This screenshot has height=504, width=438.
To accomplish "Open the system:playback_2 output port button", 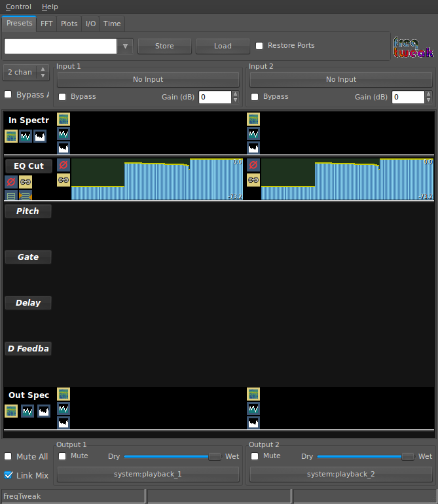I will point(341,474).
